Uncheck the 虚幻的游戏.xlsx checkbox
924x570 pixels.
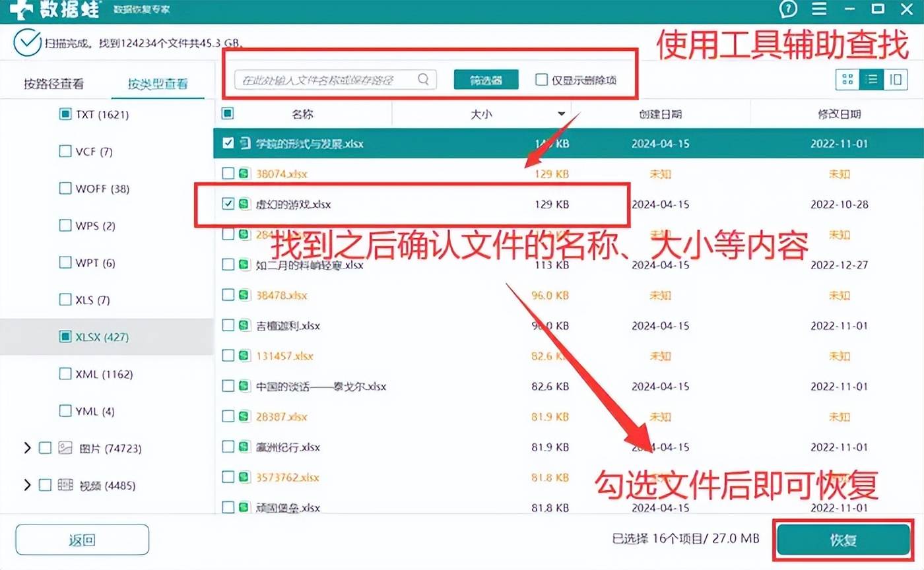pyautogui.click(x=228, y=204)
